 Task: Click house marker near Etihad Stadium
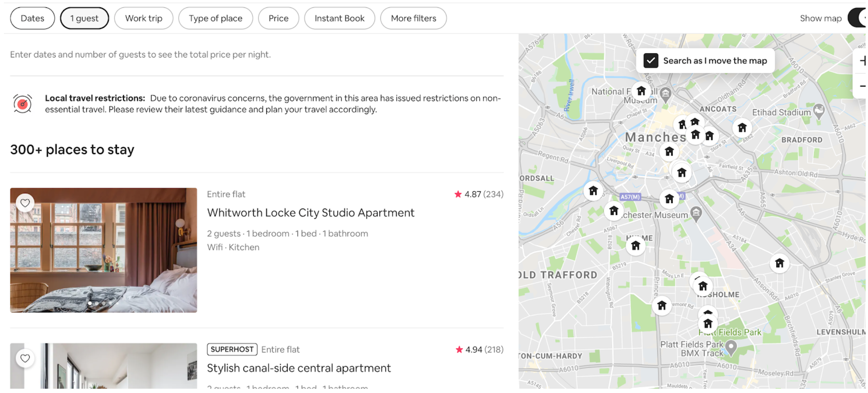[742, 128]
